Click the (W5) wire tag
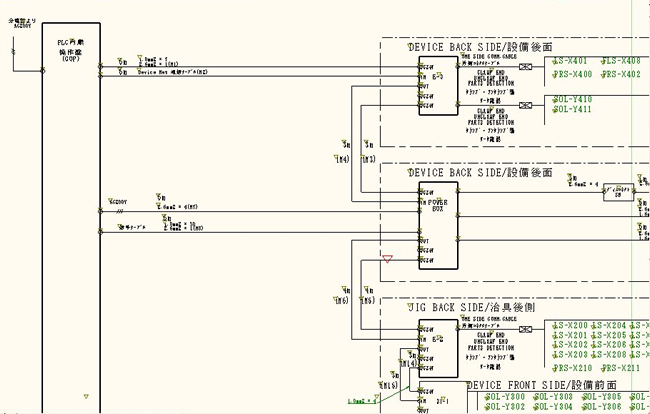 [x=367, y=300]
